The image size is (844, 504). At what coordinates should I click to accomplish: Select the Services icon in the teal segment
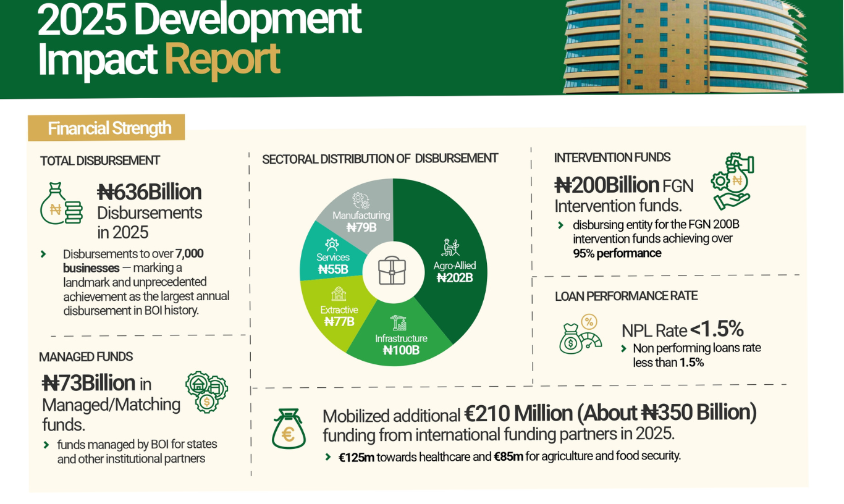(x=332, y=244)
